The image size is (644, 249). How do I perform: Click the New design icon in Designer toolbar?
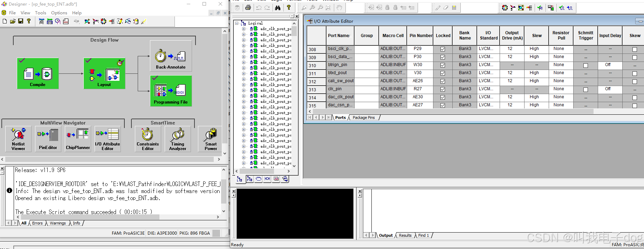point(5,21)
